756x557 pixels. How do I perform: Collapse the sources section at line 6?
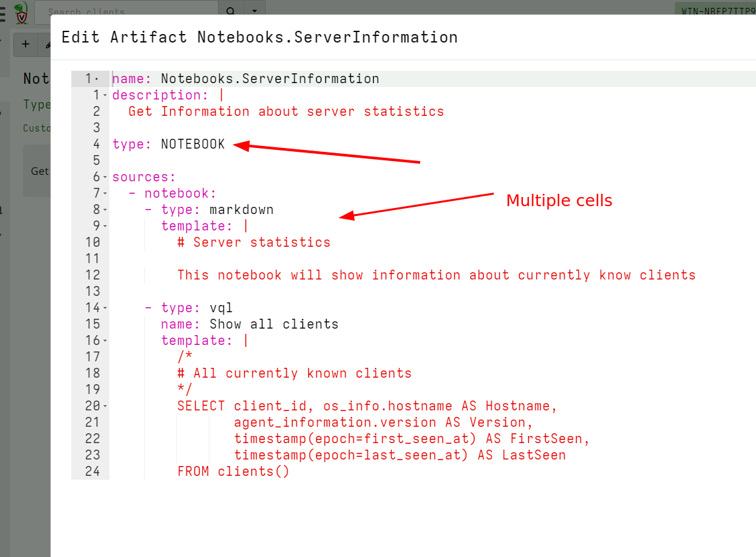pyautogui.click(x=105, y=177)
